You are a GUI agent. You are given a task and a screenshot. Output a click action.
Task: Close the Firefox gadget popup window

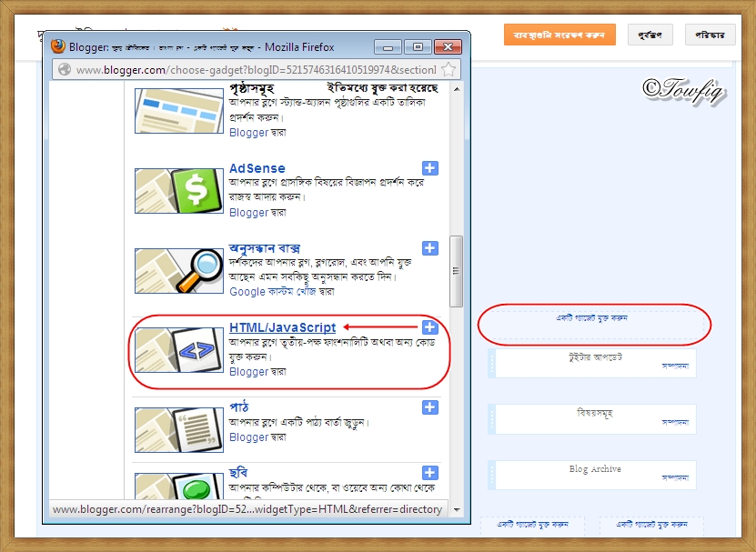pos(448,46)
